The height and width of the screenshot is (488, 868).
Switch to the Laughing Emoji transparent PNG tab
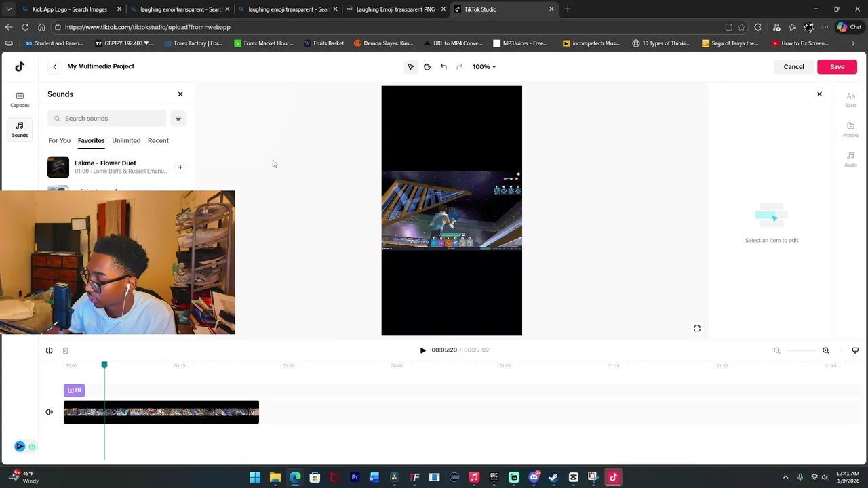tap(397, 9)
